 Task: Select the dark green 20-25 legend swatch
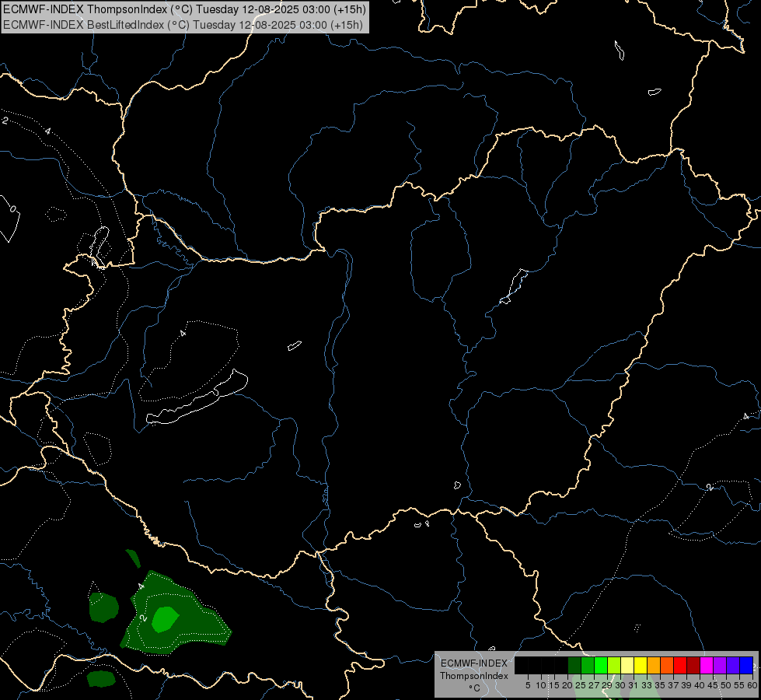[x=574, y=665]
